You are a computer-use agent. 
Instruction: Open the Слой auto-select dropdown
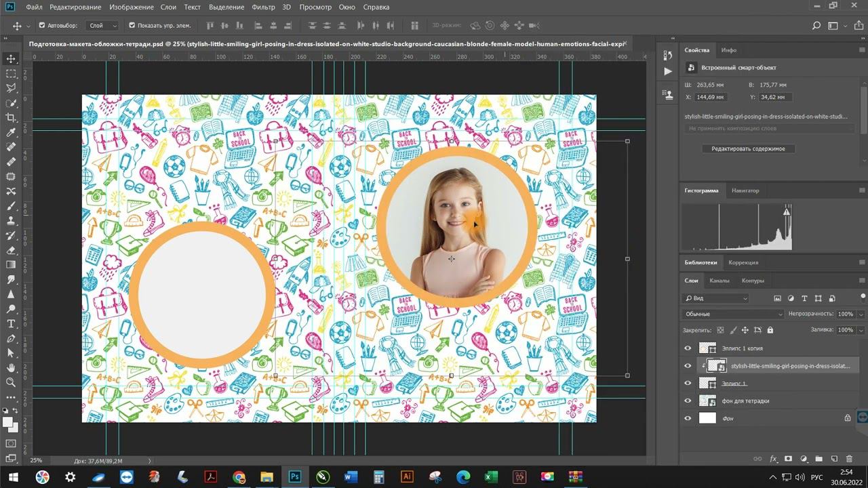pos(102,26)
